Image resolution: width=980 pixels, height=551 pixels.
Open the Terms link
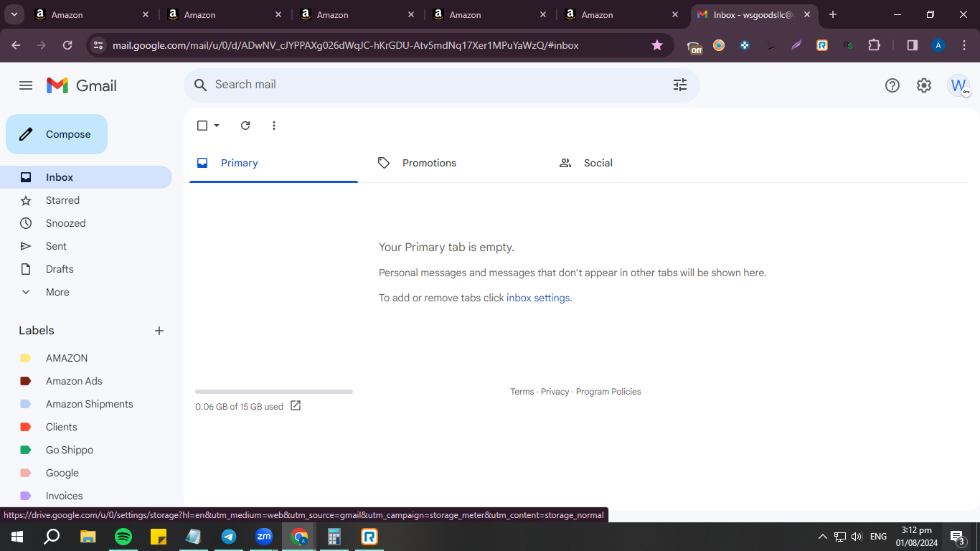tap(522, 392)
